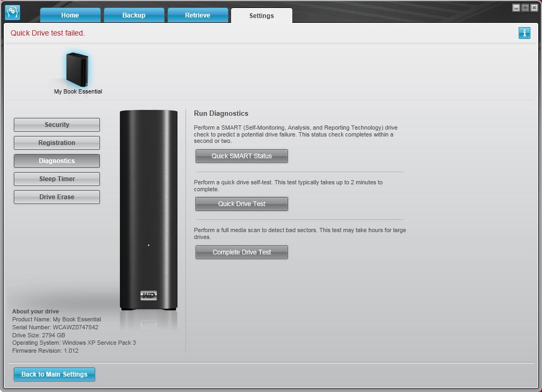Close the WD SmartWare window

[x=534, y=7]
